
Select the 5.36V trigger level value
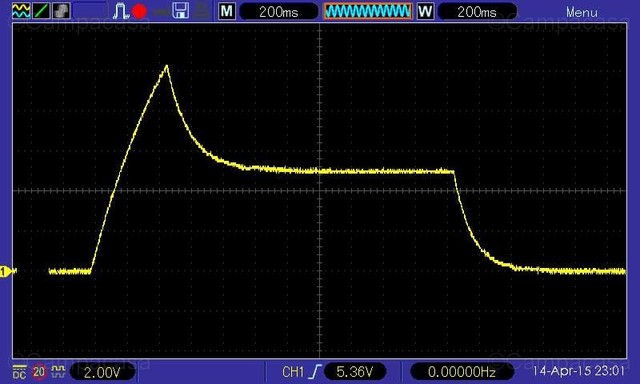click(355, 371)
